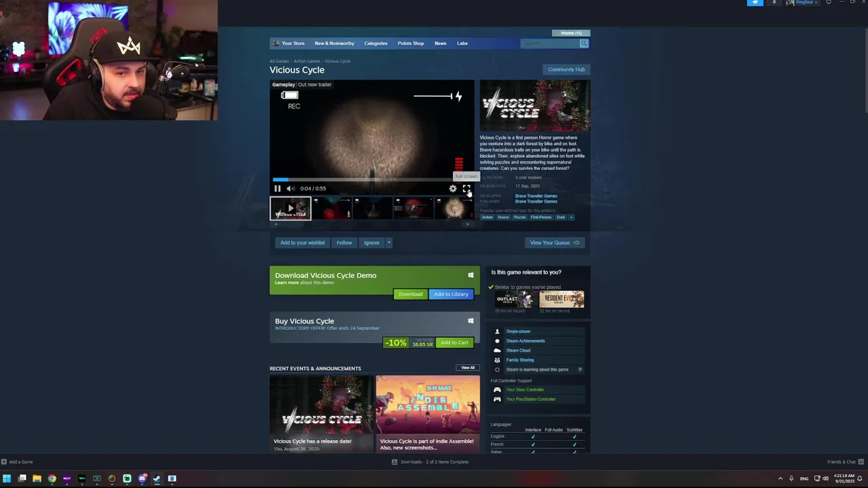Viewport: 868px width, 488px height.
Task: Click the Action tag
Action: (x=488, y=218)
